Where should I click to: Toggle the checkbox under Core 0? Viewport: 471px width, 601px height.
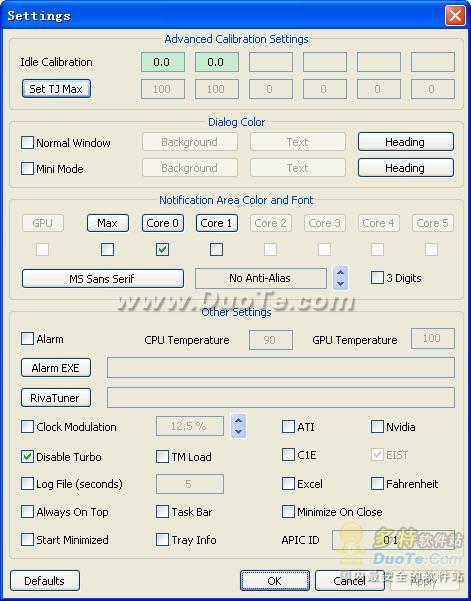162,250
